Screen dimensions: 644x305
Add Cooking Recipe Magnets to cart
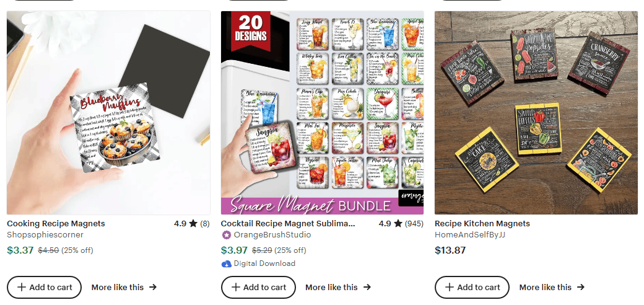[x=45, y=287]
